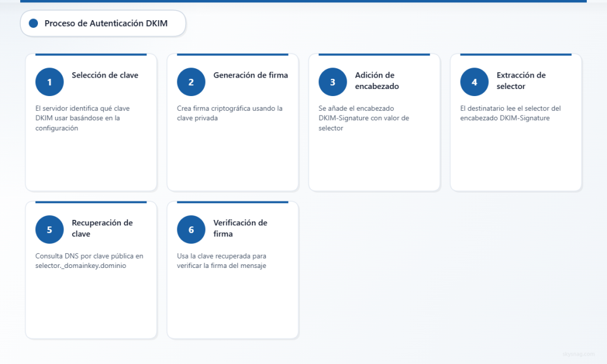This screenshot has width=607, height=364.
Task: Click the numbered circle 5 'Recuperación de clave'
Action: click(x=49, y=229)
